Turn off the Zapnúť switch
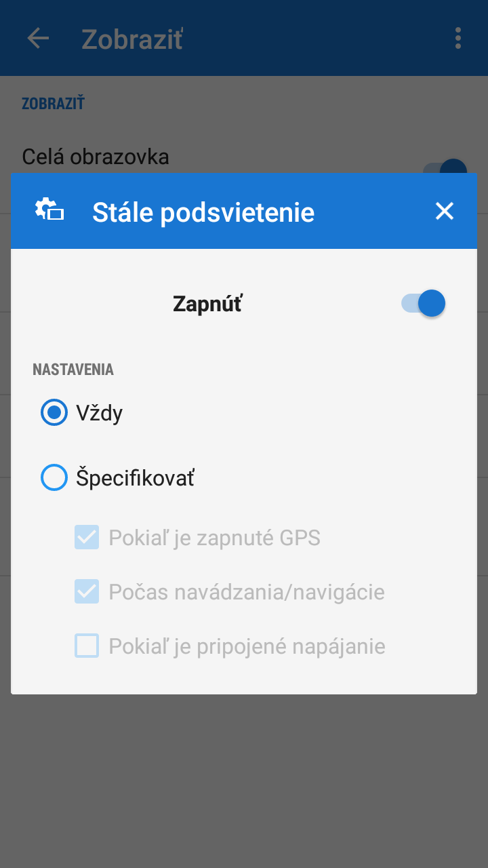 tap(424, 303)
